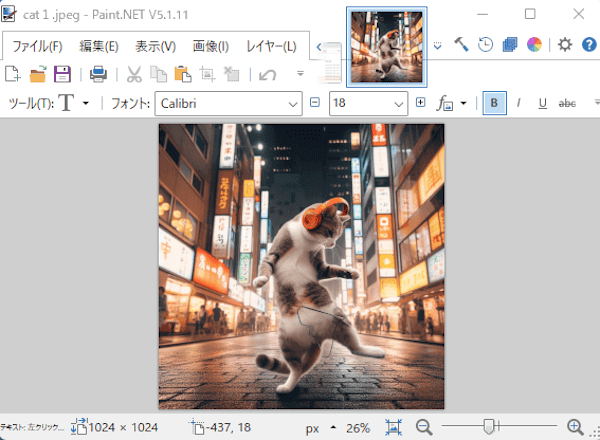Open the 編集(E) menu

99,46
